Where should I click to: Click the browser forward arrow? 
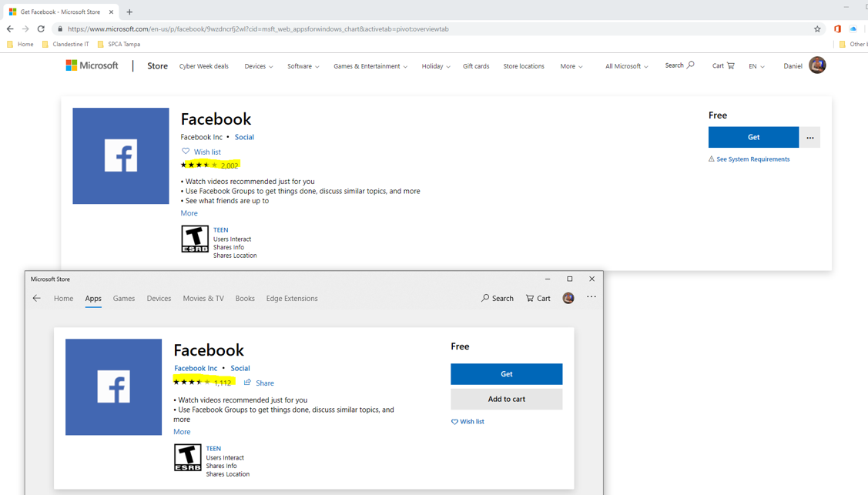coord(25,28)
